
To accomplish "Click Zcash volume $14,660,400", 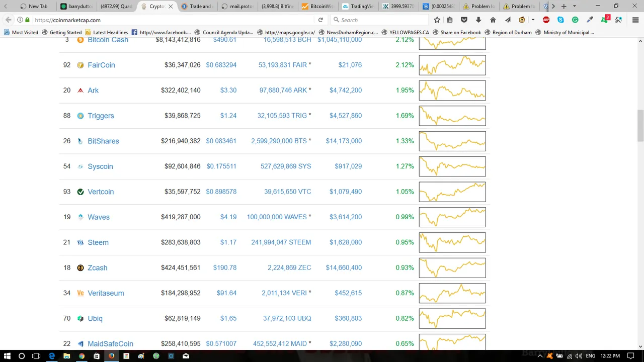I will click(x=344, y=267).
